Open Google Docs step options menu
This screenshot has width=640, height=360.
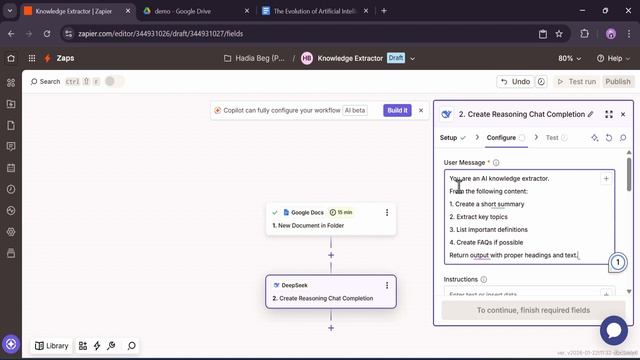(x=387, y=213)
